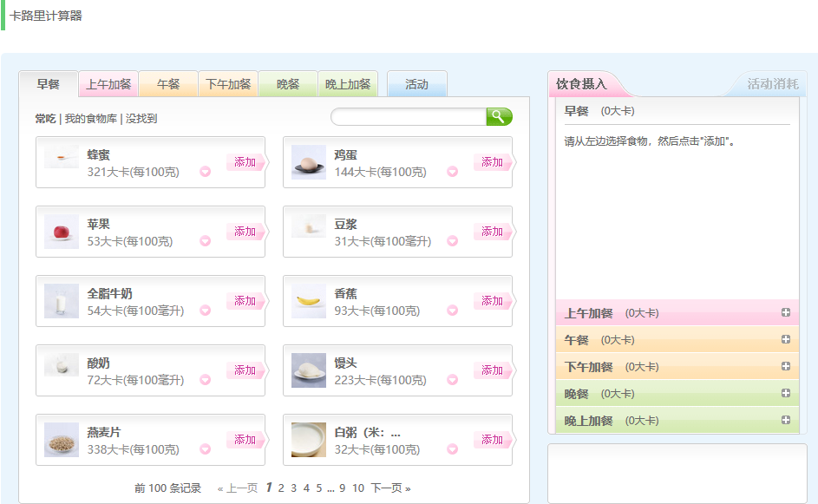This screenshot has width=818, height=504.
Task: Open the pink dropdown arrow for 香蕉
Action: point(452,311)
